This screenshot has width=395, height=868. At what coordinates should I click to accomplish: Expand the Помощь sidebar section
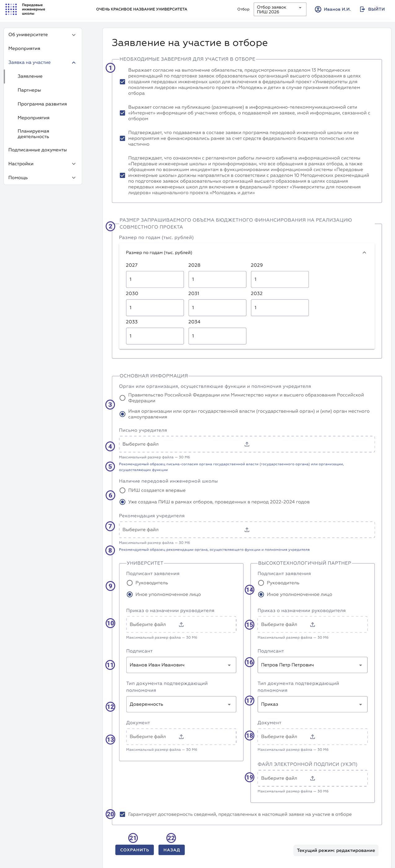pyautogui.click(x=42, y=178)
